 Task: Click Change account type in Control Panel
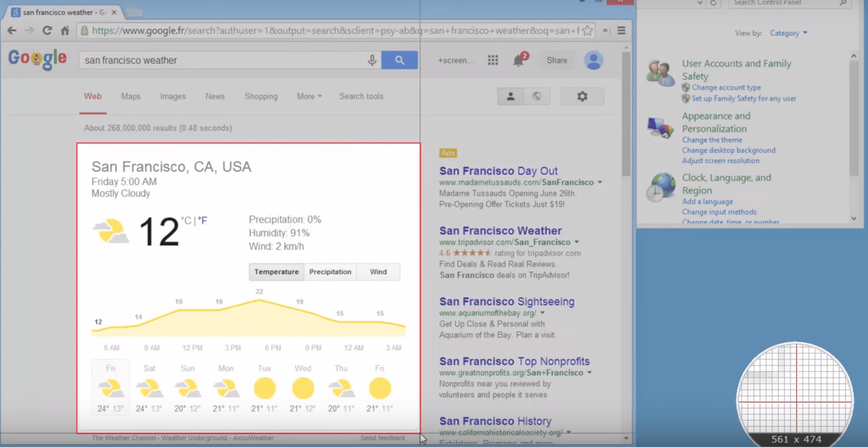pyautogui.click(x=726, y=87)
